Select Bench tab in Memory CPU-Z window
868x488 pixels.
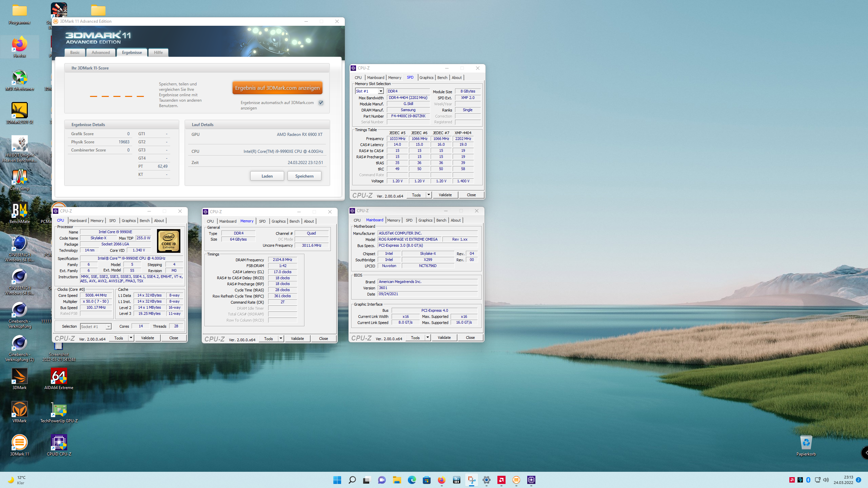click(x=294, y=221)
